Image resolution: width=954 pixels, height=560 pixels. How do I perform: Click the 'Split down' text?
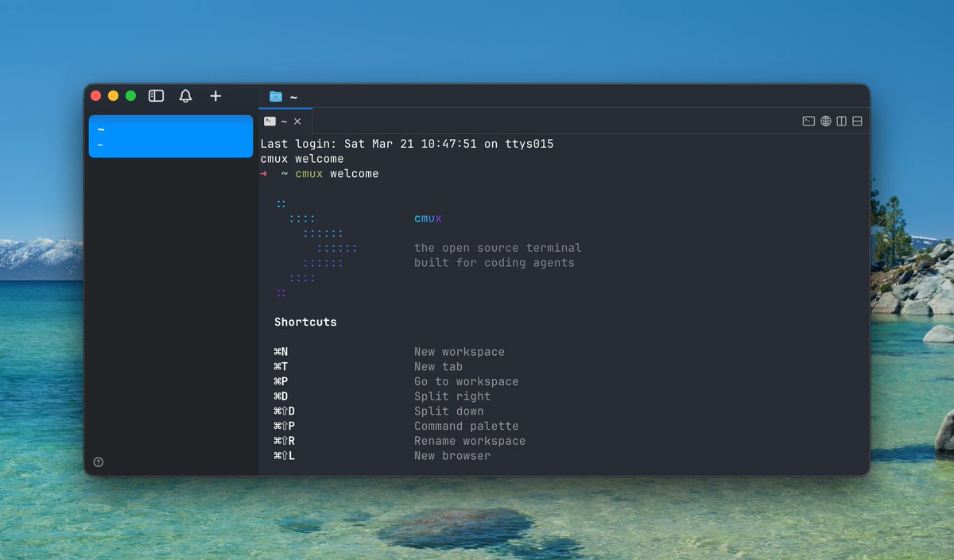pos(449,411)
